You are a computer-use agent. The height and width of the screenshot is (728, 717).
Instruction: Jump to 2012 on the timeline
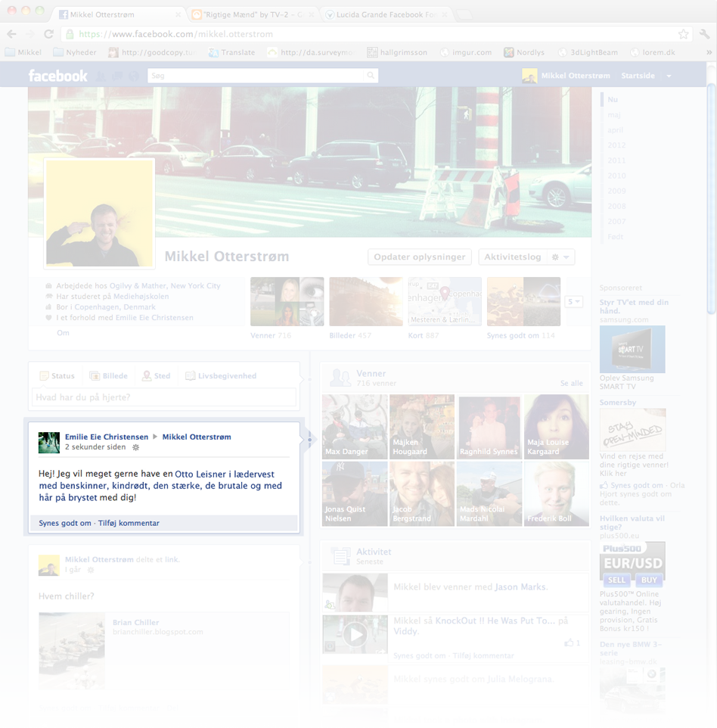click(x=616, y=145)
